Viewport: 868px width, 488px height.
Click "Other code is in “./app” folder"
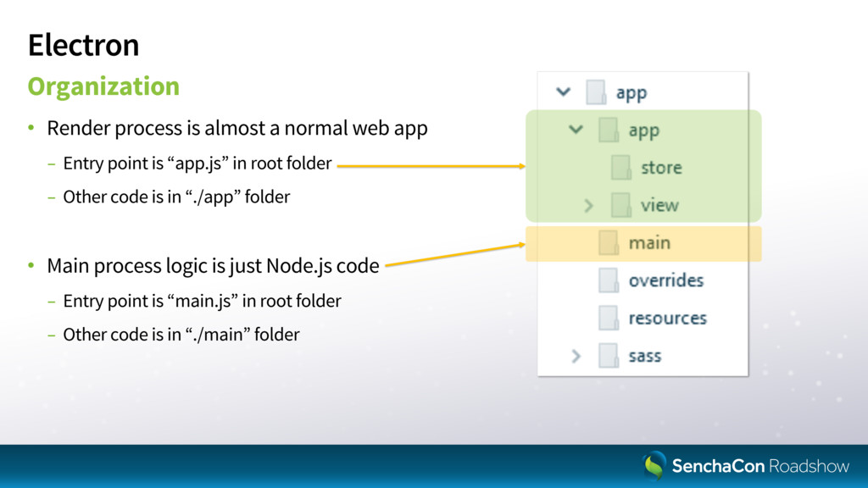point(176,197)
